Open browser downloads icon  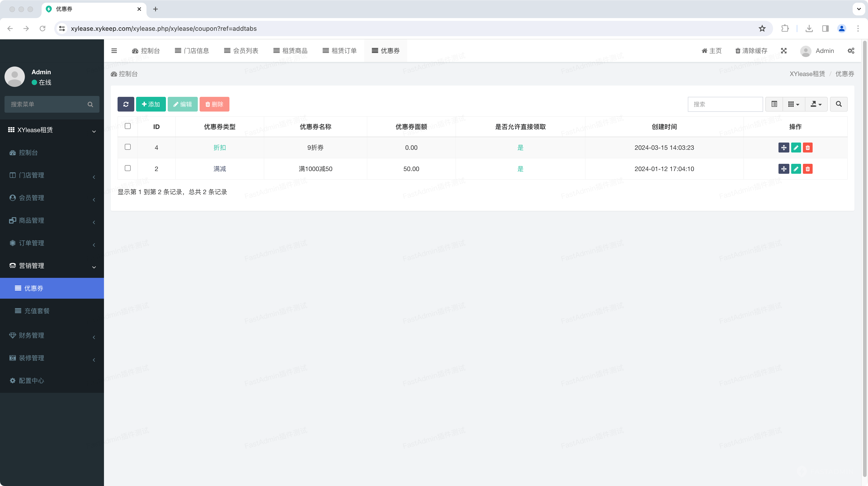point(809,29)
